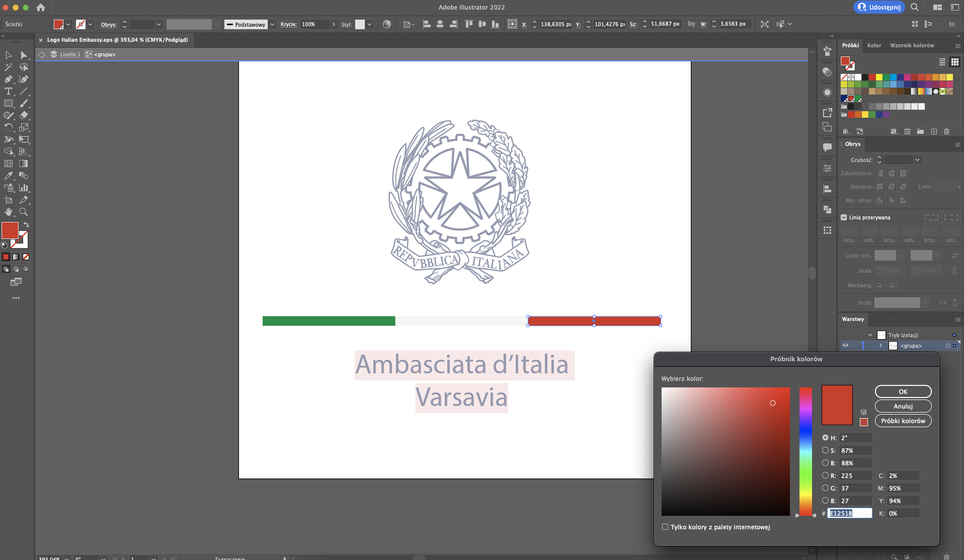The height and width of the screenshot is (560, 964).
Task: Click Livello 1 breadcrumb link
Action: (70, 54)
